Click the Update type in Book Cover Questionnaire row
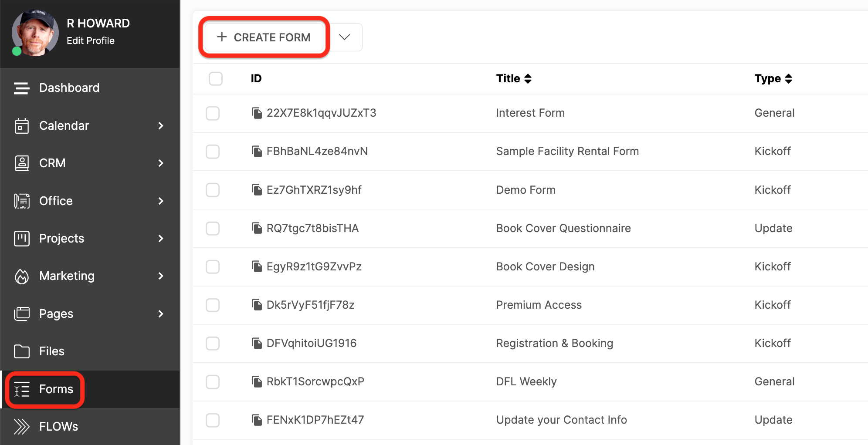The width and height of the screenshot is (868, 445). (773, 229)
